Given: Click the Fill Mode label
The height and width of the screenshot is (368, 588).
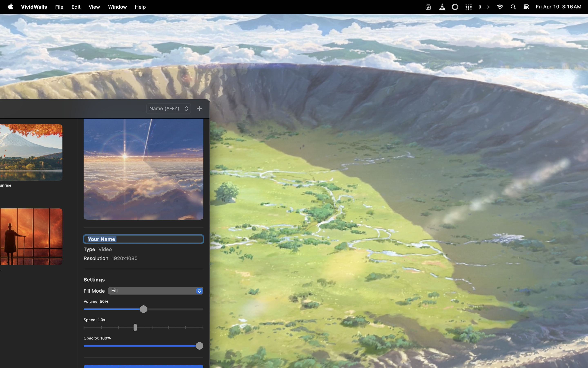Looking at the screenshot, I should click(x=94, y=291).
